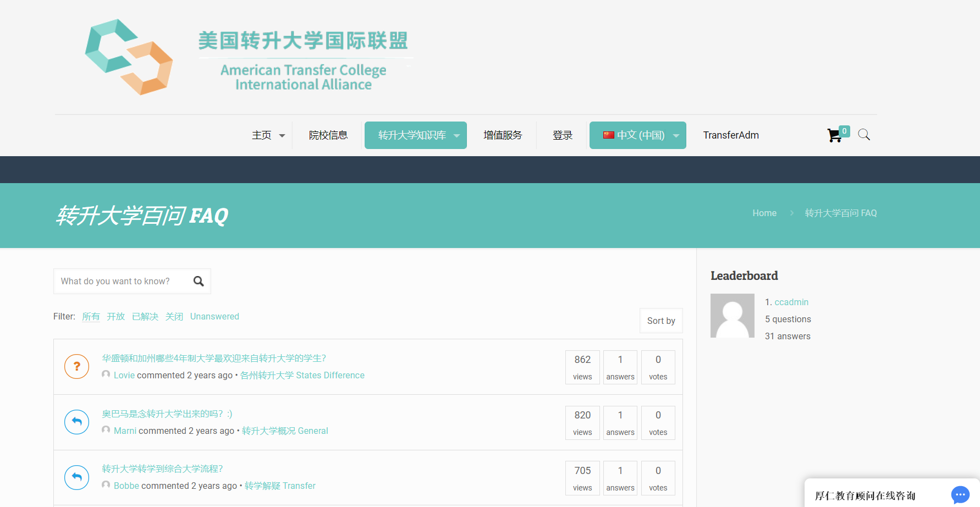Expand the 转升大学知识库 dropdown arrow
The height and width of the screenshot is (507, 980).
click(x=456, y=136)
